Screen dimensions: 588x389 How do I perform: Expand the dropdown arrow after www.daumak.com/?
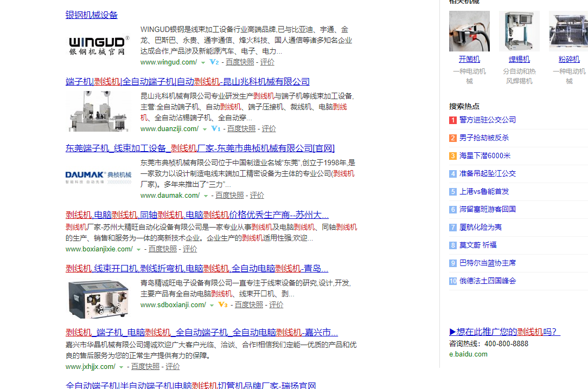click(206, 196)
